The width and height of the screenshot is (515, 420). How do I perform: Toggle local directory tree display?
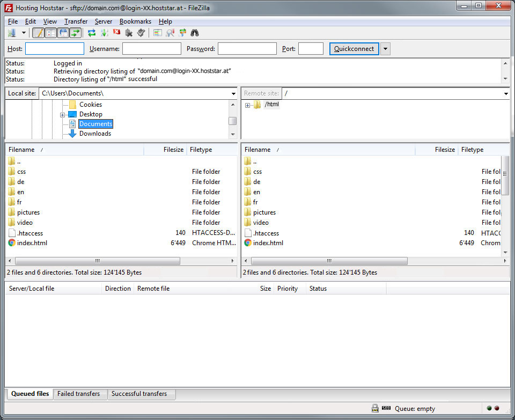coord(51,33)
